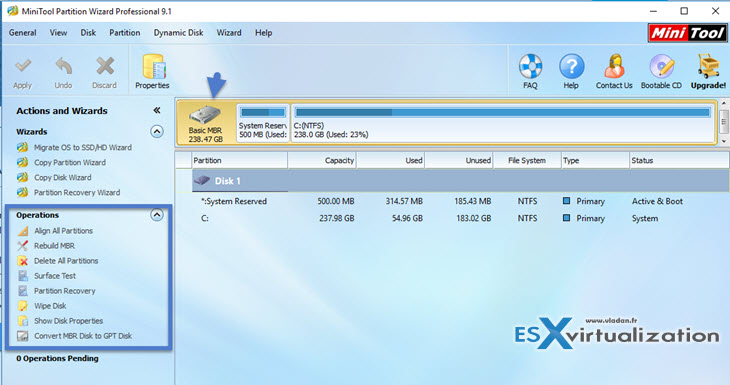Open the General menu
The height and width of the screenshot is (385, 730).
22,33
